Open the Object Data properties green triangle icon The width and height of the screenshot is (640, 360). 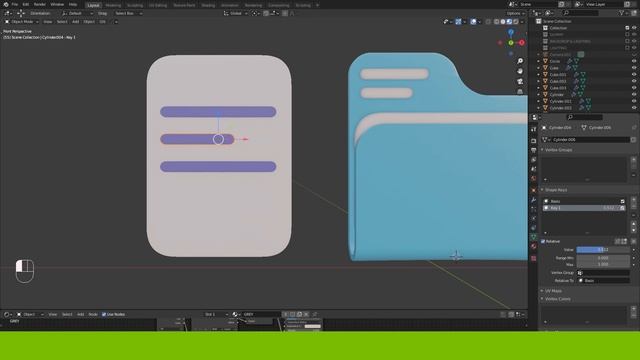533,236
